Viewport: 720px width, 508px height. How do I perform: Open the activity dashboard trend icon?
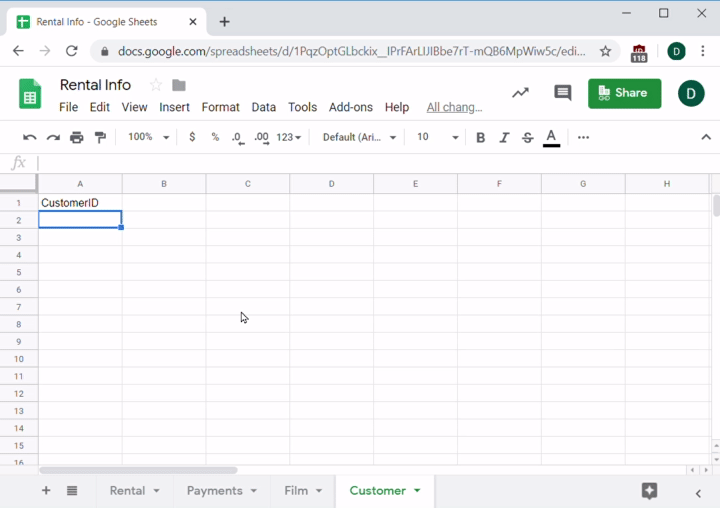520,93
